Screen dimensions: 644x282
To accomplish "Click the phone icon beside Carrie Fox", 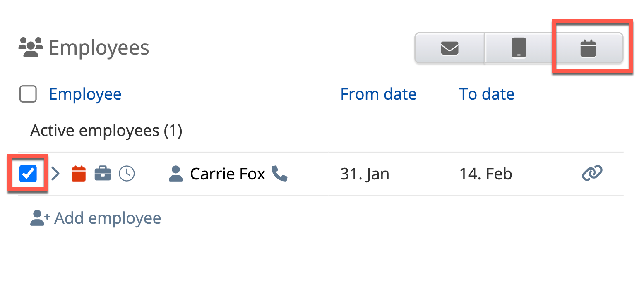I will click(x=279, y=174).
